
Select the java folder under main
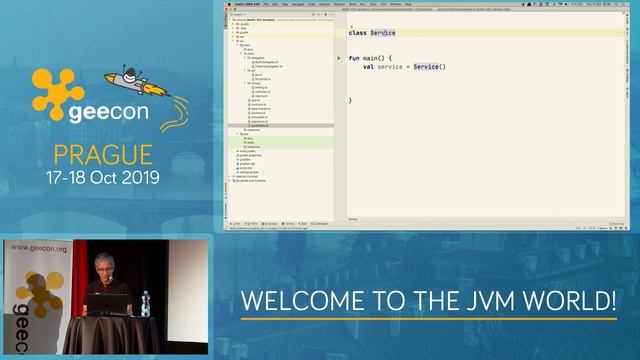point(249,49)
